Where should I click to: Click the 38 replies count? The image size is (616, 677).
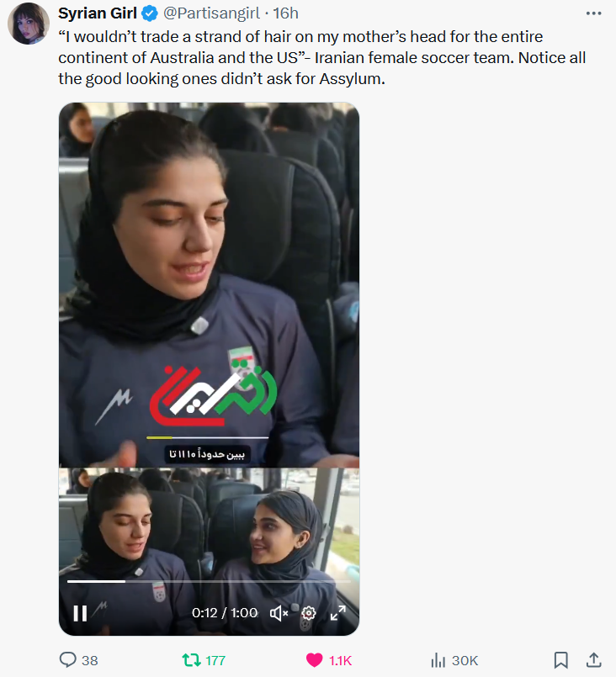point(90,660)
